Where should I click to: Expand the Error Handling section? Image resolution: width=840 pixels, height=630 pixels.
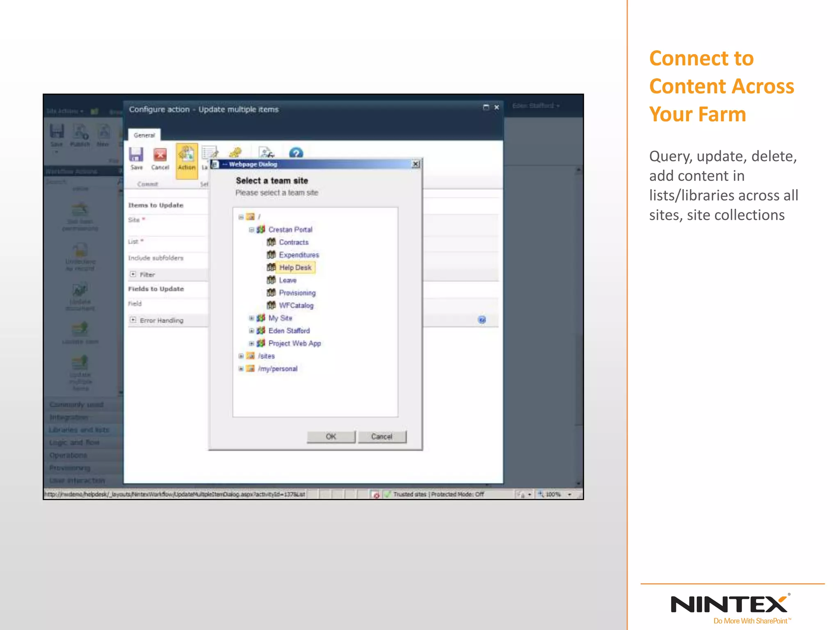pyautogui.click(x=133, y=320)
